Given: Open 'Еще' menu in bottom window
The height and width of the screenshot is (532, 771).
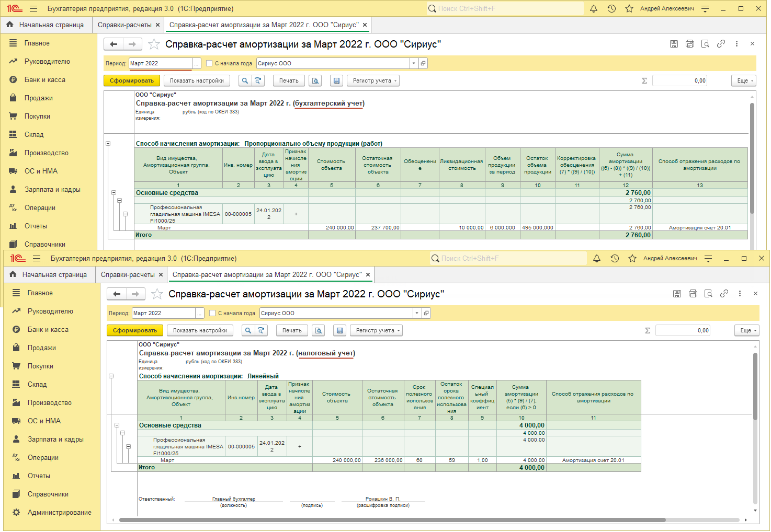Looking at the screenshot, I should click(747, 330).
